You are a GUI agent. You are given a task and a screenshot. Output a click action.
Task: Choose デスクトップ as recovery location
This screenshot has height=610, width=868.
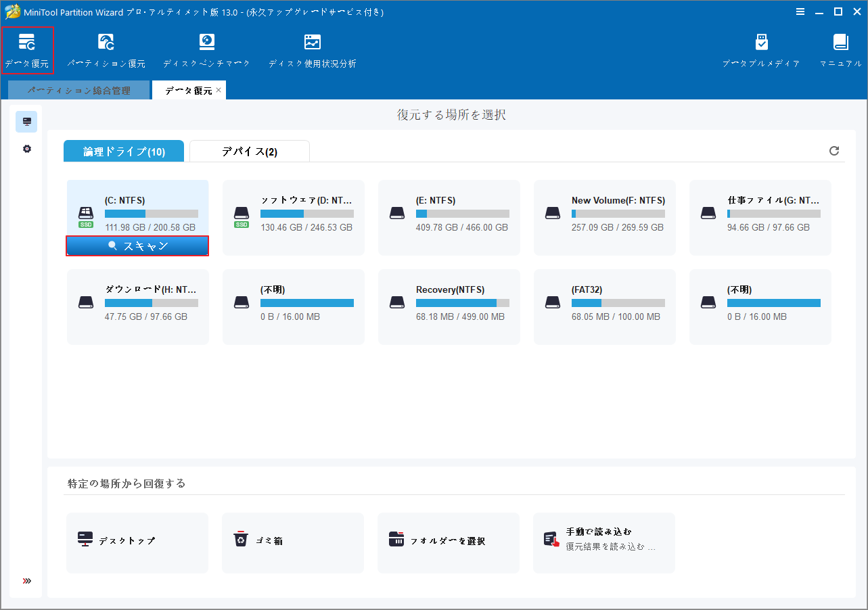(137, 542)
